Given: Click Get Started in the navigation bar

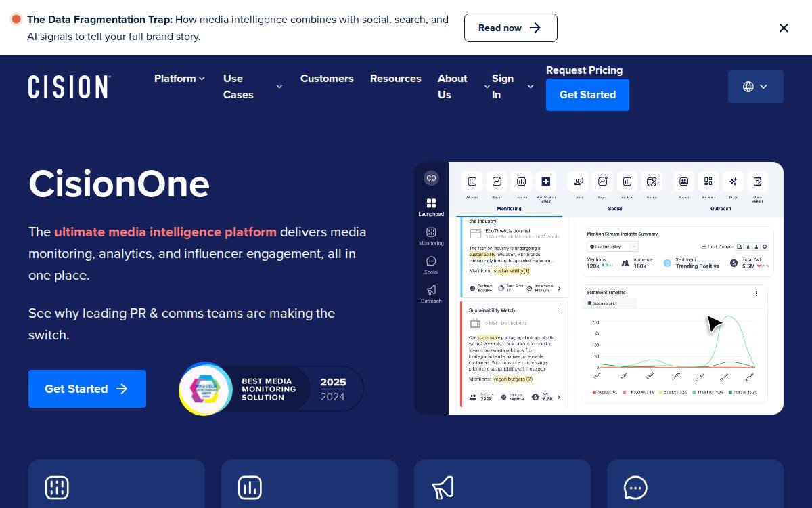Looking at the screenshot, I should click(587, 95).
